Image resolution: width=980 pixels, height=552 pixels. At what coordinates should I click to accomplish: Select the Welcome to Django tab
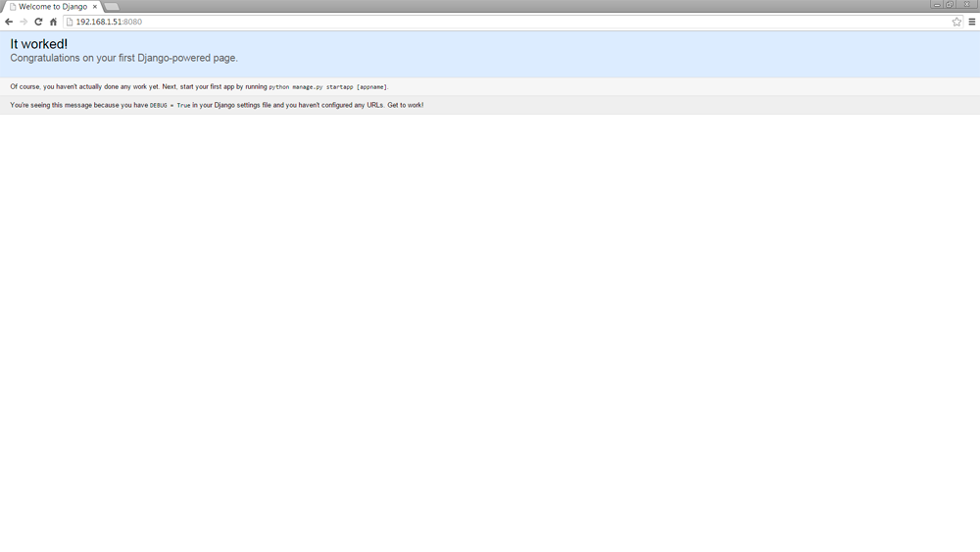(x=53, y=7)
